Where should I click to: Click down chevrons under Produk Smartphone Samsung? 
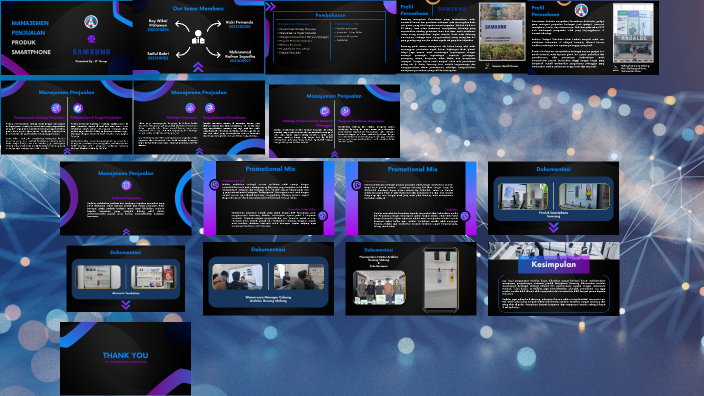[554, 228]
